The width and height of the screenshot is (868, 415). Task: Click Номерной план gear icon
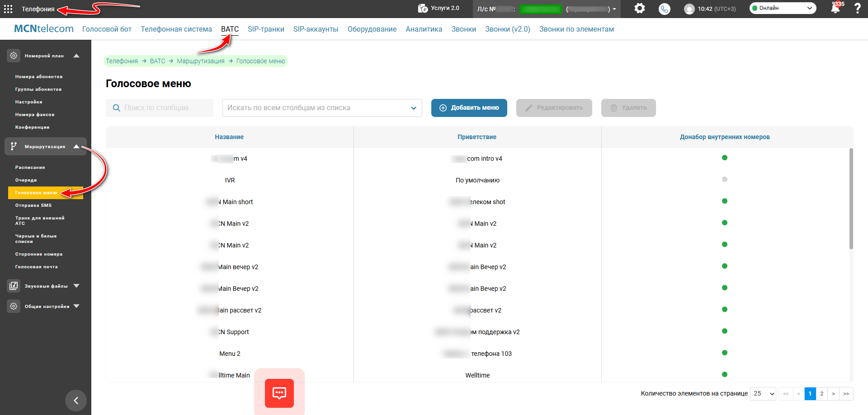pyautogui.click(x=14, y=56)
